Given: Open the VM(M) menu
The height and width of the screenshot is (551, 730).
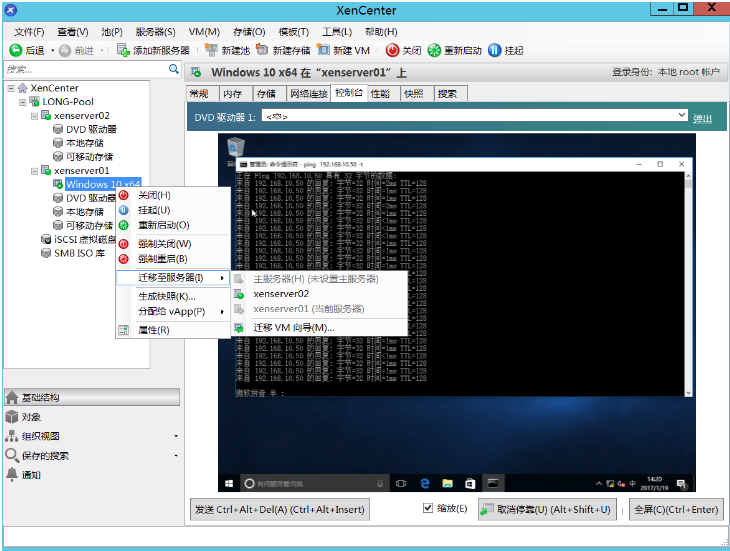Looking at the screenshot, I should point(204,32).
